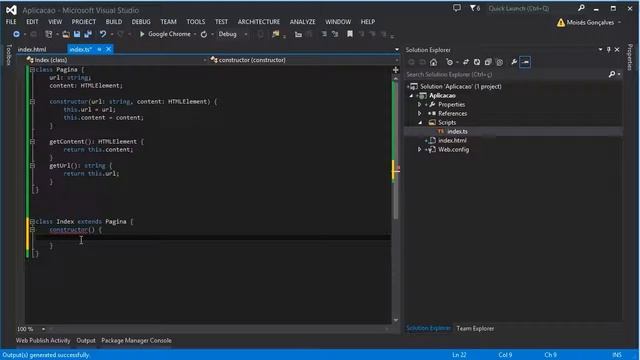640x360 pixels.
Task: Click the Refresh browser icon in the toolbar
Action: pos(204,34)
